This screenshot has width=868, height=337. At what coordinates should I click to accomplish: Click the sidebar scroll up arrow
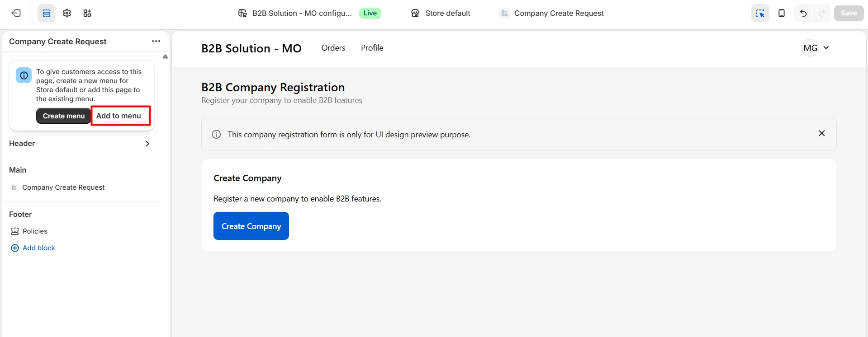point(165,56)
